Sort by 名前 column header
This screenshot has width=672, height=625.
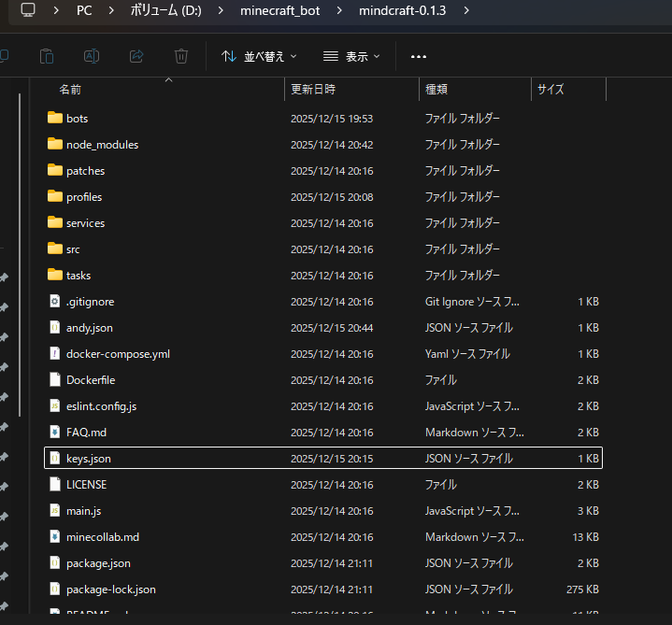pyautogui.click(x=70, y=90)
